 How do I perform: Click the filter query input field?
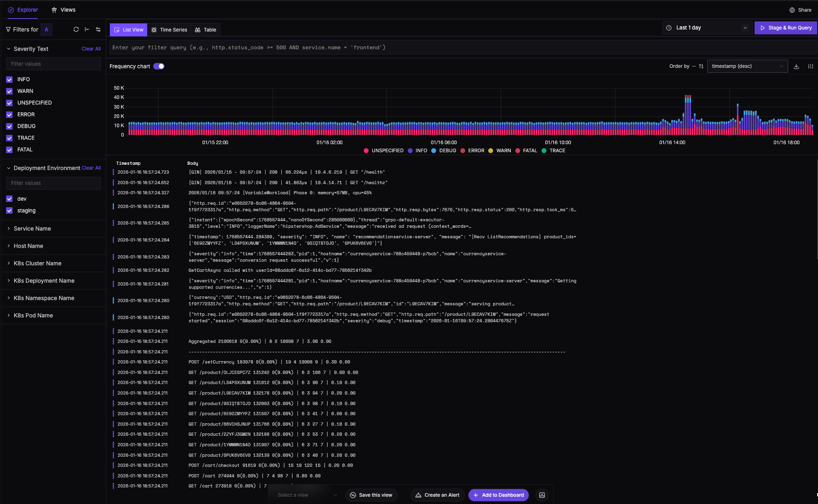coord(461,48)
